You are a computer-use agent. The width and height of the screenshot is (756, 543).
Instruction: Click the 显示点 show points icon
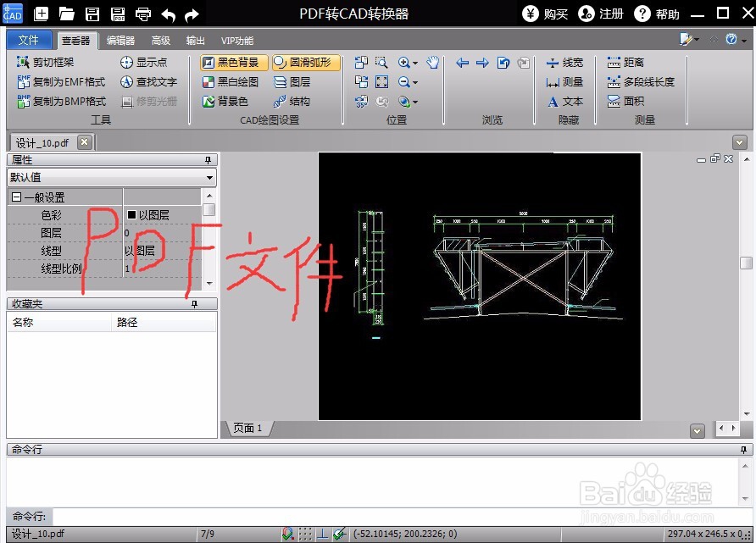pos(148,61)
